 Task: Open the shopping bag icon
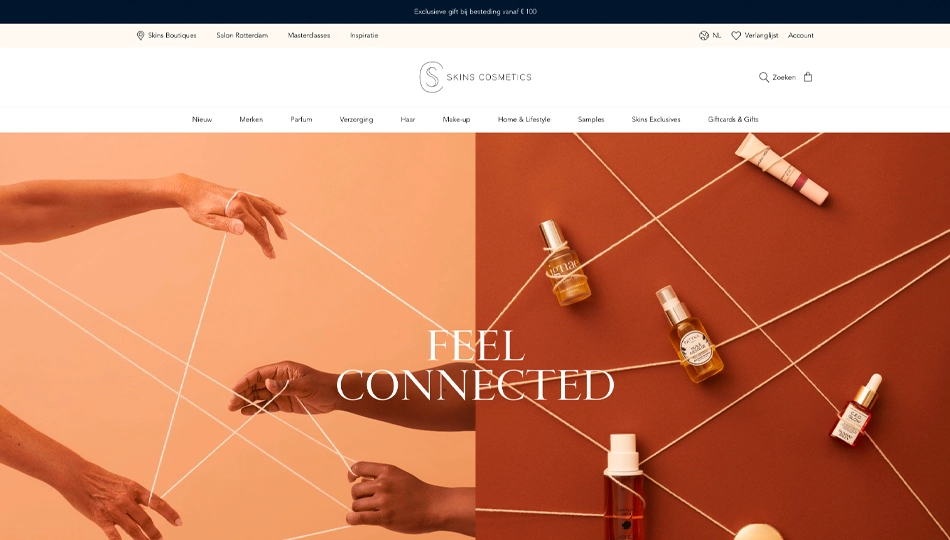click(808, 77)
